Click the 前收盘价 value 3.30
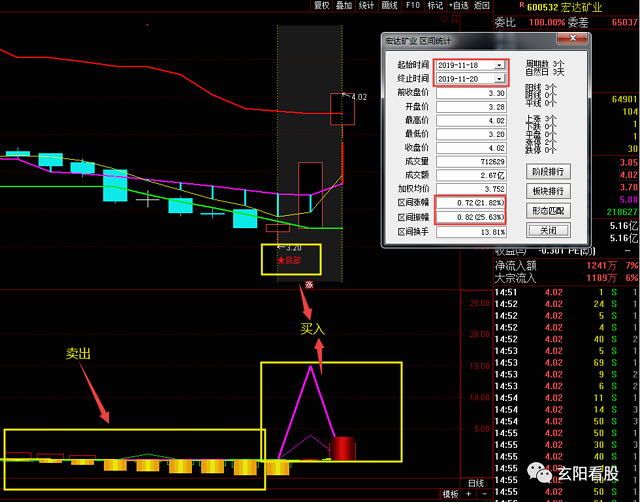The height and width of the screenshot is (502, 640). click(x=471, y=93)
